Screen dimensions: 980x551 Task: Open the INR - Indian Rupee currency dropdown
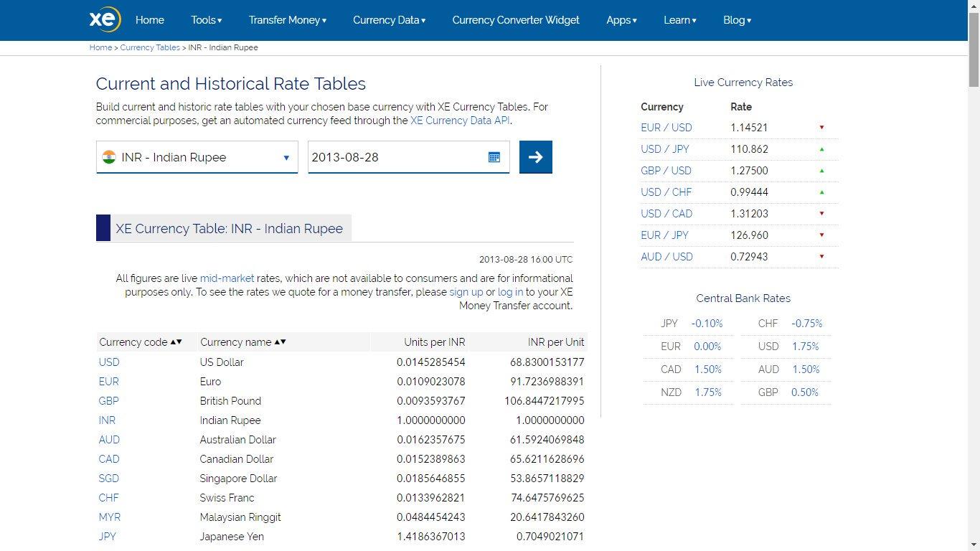[197, 157]
